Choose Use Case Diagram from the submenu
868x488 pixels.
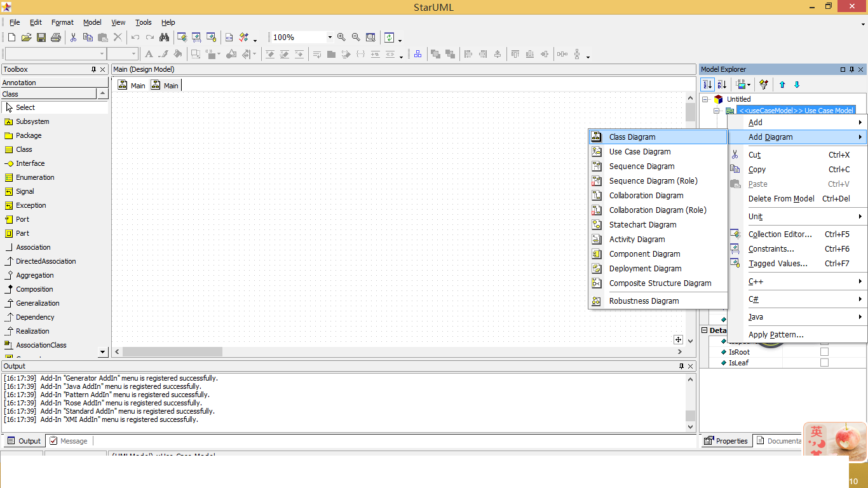point(658,152)
